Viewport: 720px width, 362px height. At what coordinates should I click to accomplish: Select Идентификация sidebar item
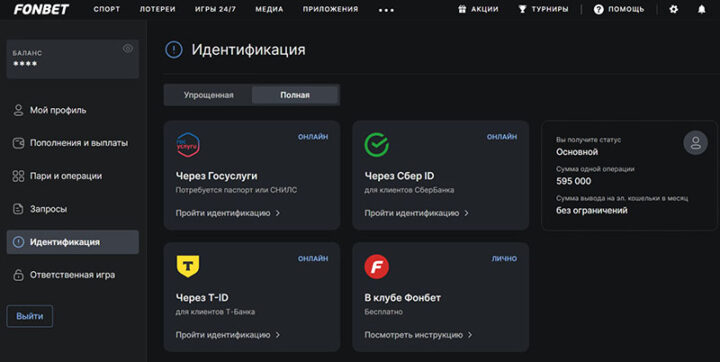pos(73,242)
